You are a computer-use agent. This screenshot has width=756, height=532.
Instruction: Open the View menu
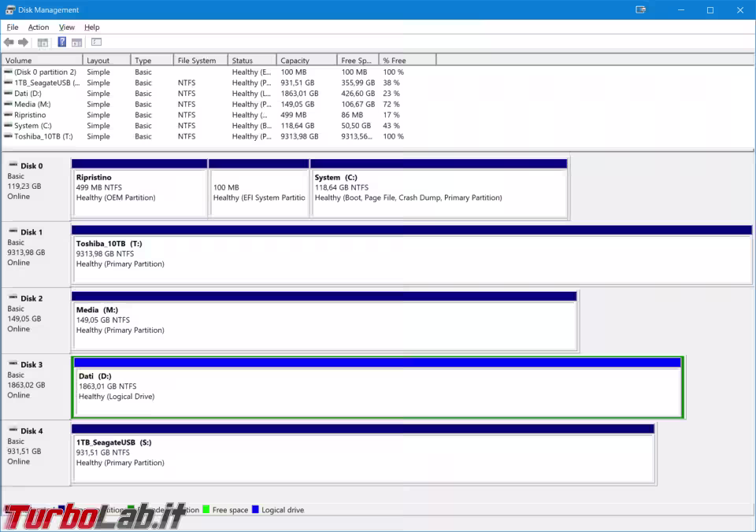[66, 28]
